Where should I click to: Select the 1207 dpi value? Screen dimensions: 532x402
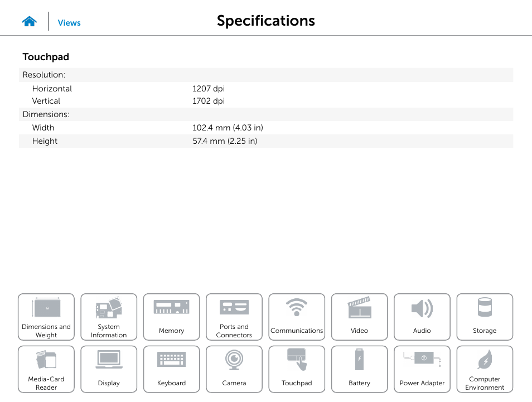[x=209, y=89]
